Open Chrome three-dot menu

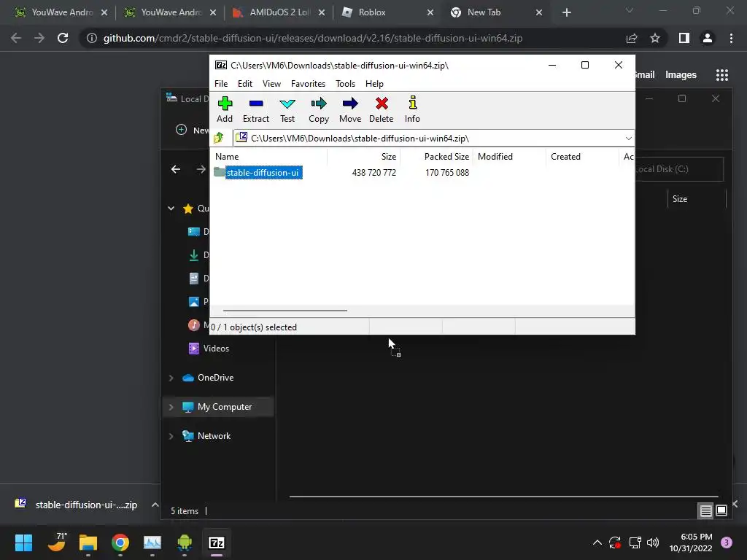[731, 38]
